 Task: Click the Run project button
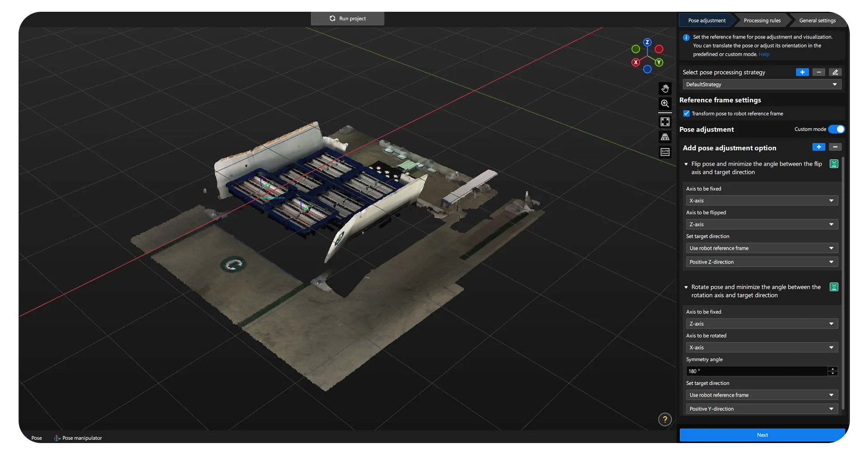coord(348,19)
